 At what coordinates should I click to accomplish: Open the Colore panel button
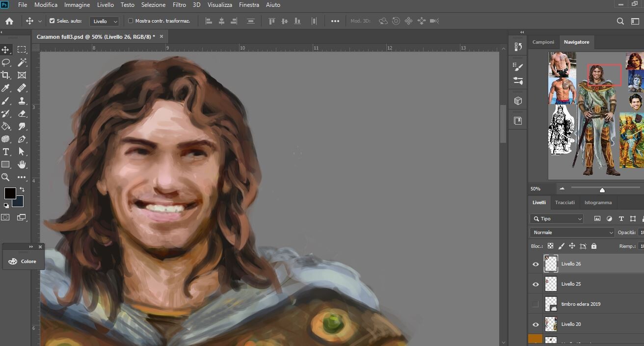click(23, 261)
